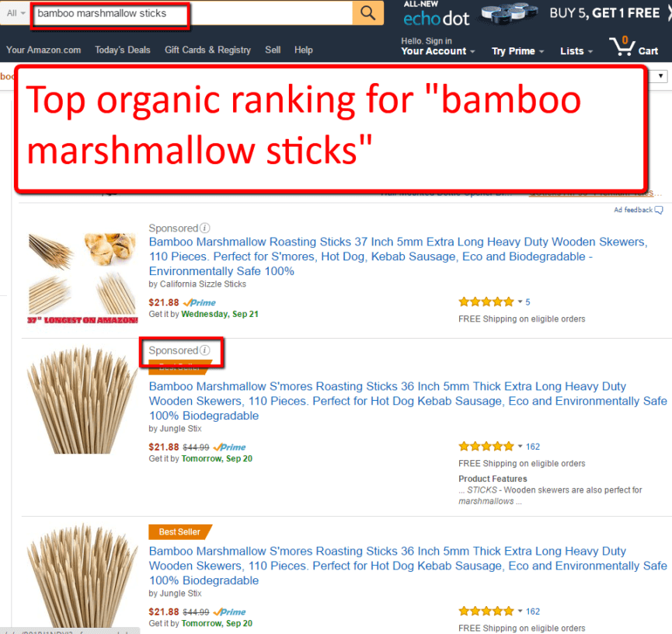Screen dimensions: 672x634
Task: Click the Prime badge on California Sizzle listing
Action: [200, 303]
